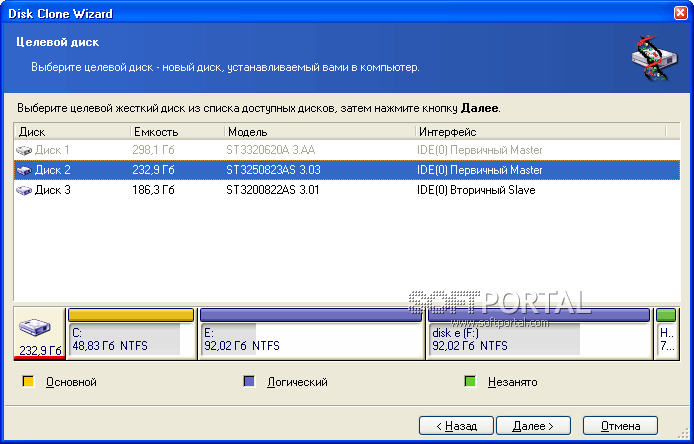Select the Диск 3 row name
The height and width of the screenshot is (444, 694).
53,190
